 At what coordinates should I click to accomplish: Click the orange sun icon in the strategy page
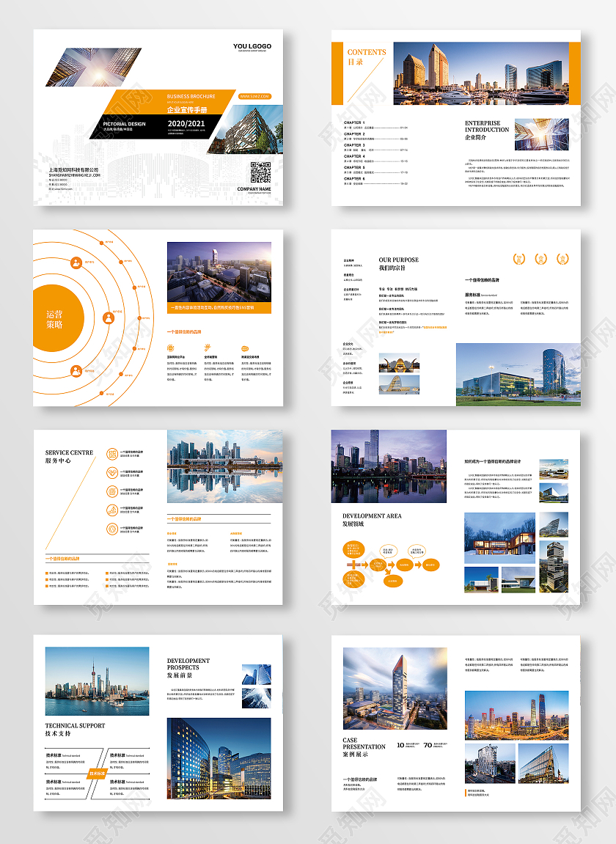pyautogui.click(x=208, y=348)
